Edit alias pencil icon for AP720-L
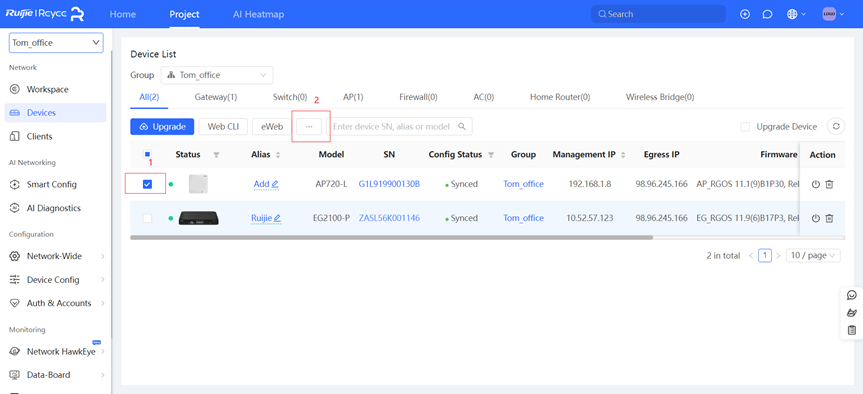863x394 pixels. tap(275, 184)
